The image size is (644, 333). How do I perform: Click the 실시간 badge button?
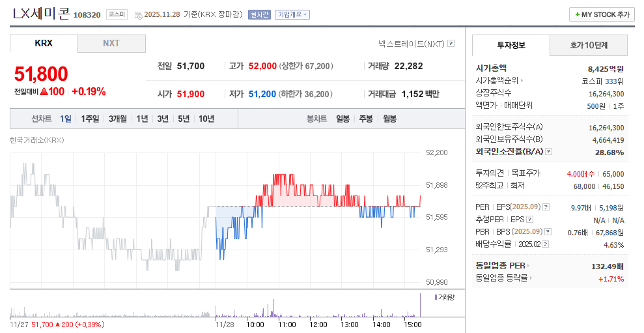coord(259,14)
